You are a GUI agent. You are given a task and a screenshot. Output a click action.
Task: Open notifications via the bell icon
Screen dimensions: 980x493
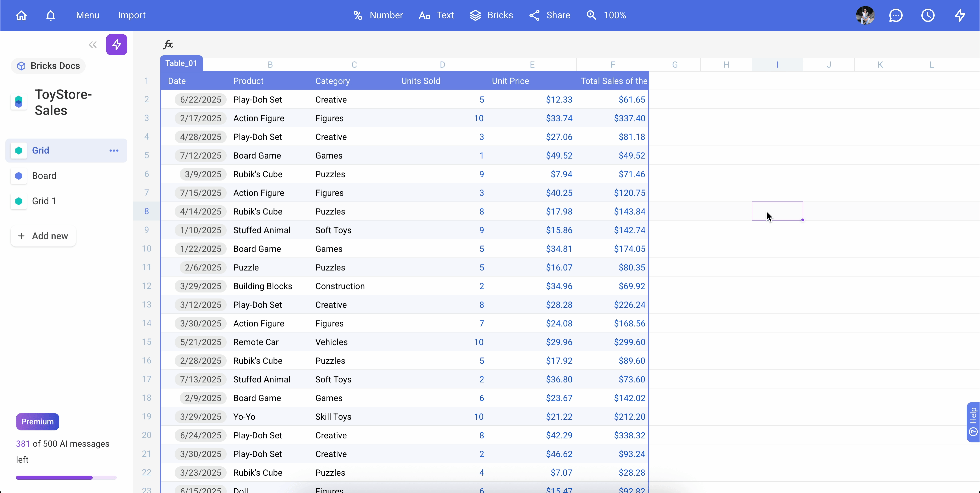pos(50,15)
